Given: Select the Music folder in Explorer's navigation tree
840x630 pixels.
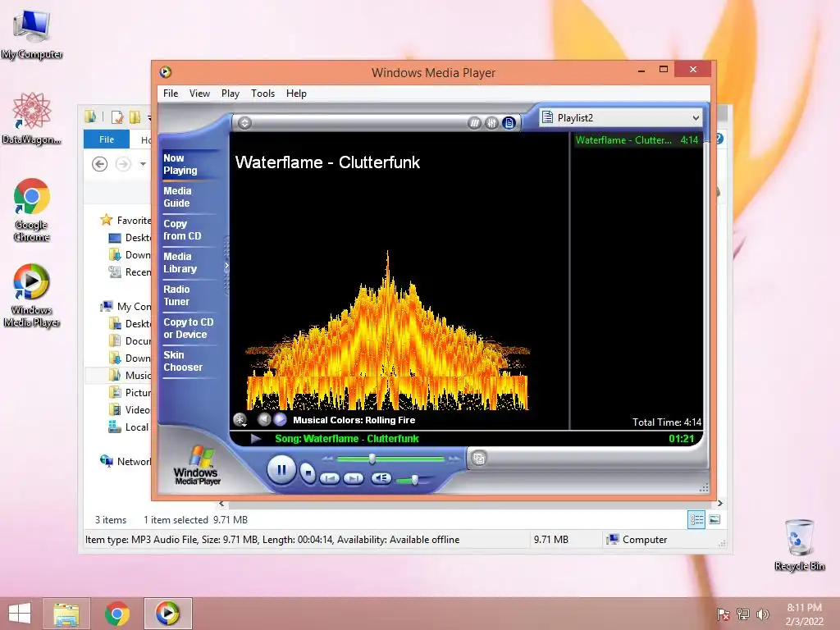Looking at the screenshot, I should click(130, 375).
